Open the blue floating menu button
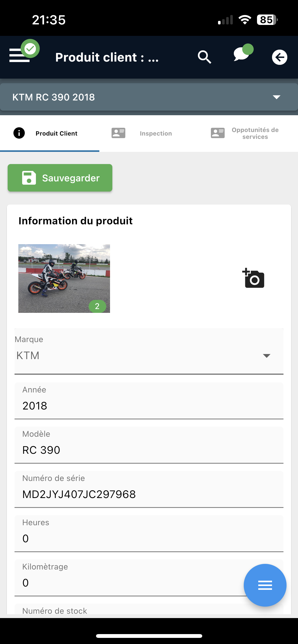This screenshot has height=644, width=298. pos(265,585)
